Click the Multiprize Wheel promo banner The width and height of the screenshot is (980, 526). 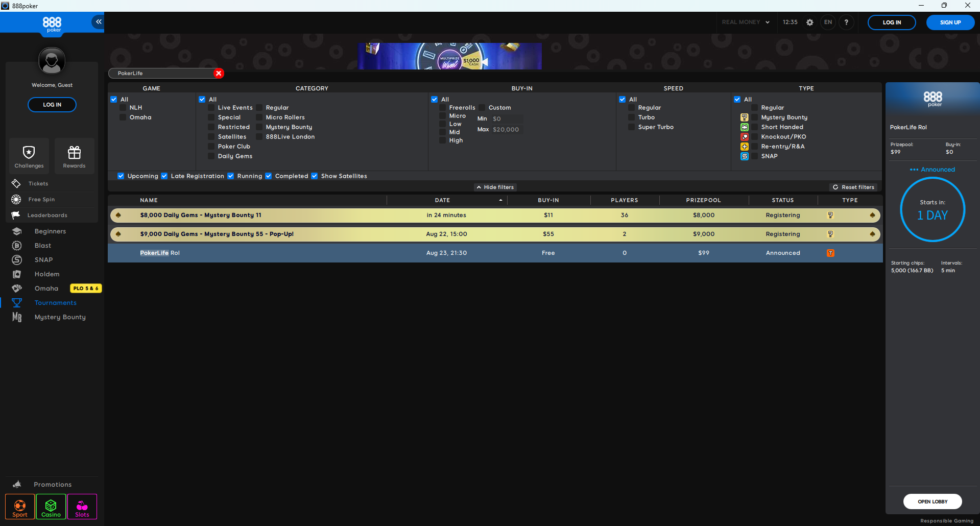449,56
